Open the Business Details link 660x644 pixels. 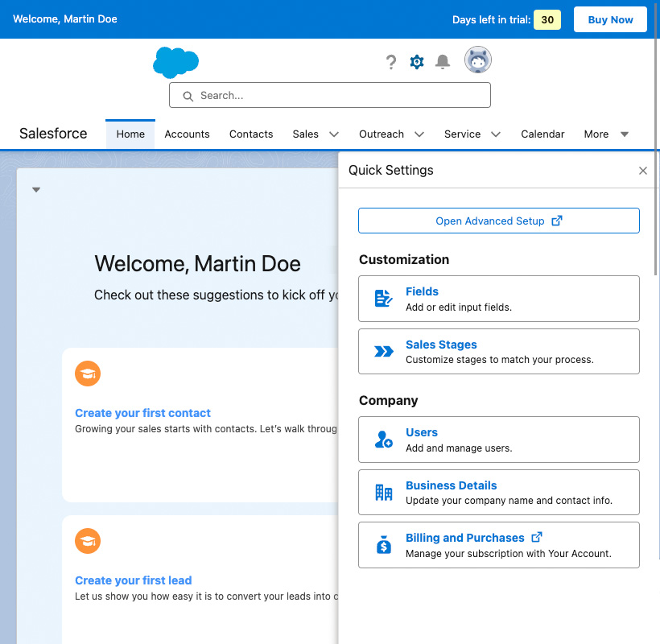coord(452,485)
